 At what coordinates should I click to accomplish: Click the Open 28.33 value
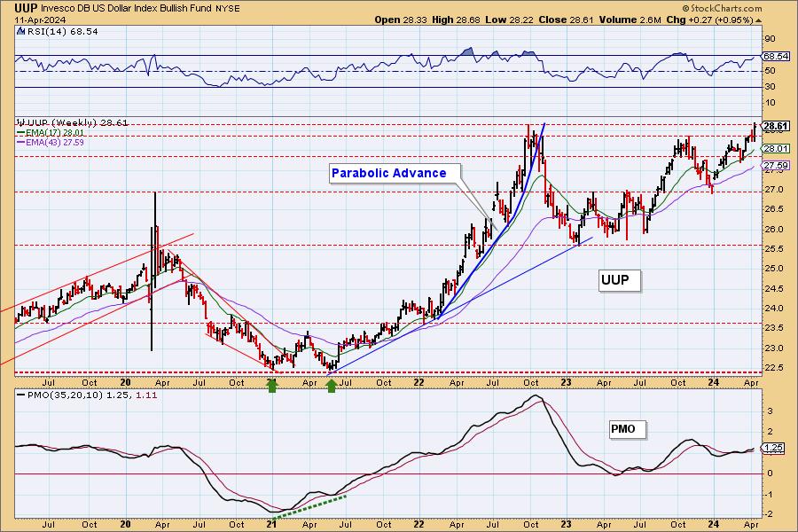click(402, 20)
